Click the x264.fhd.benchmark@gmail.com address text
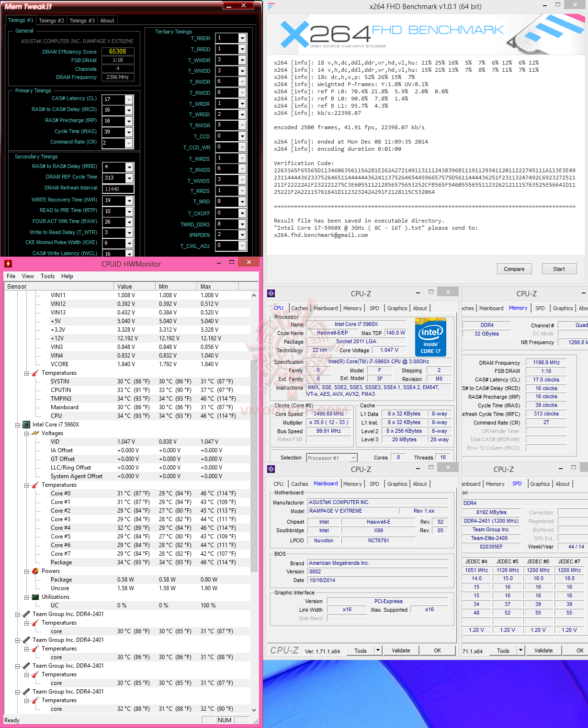Screen dimensions: 588x728 coord(321,235)
